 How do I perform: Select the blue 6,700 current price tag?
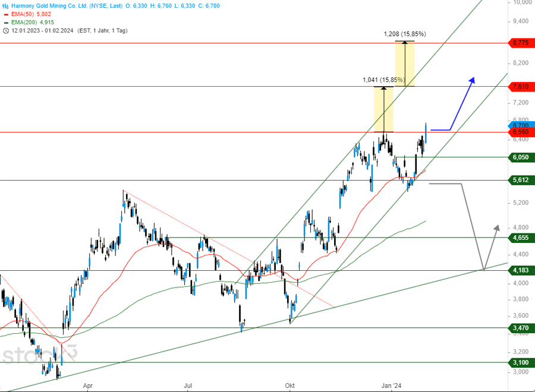520,125
